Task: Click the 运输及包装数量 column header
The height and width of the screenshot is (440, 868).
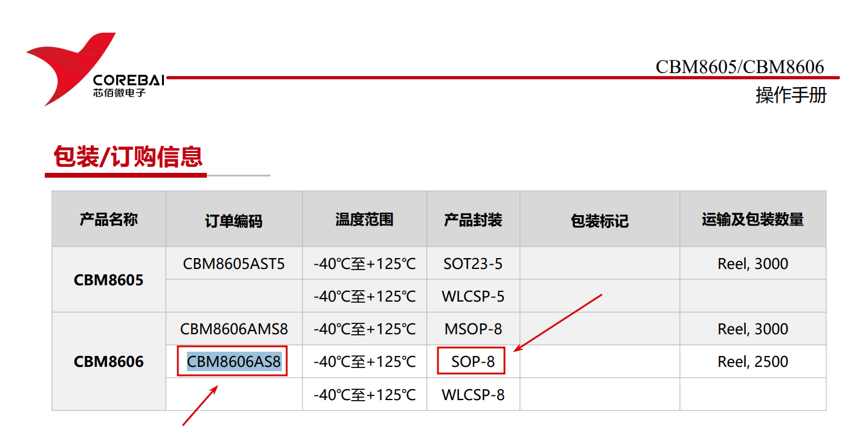Action: (752, 219)
